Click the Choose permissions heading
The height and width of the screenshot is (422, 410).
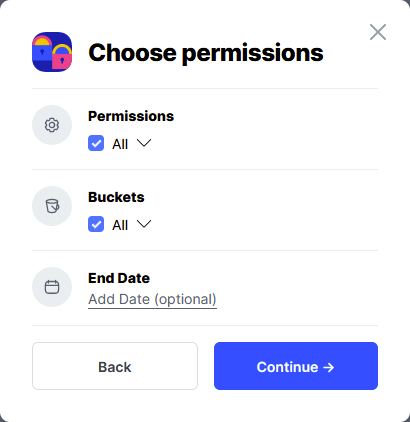[x=206, y=53]
